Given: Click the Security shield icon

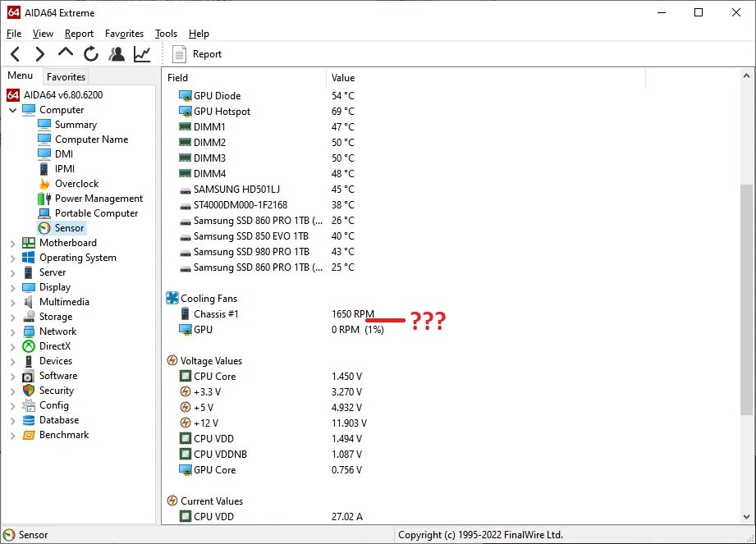Looking at the screenshot, I should click(29, 391).
